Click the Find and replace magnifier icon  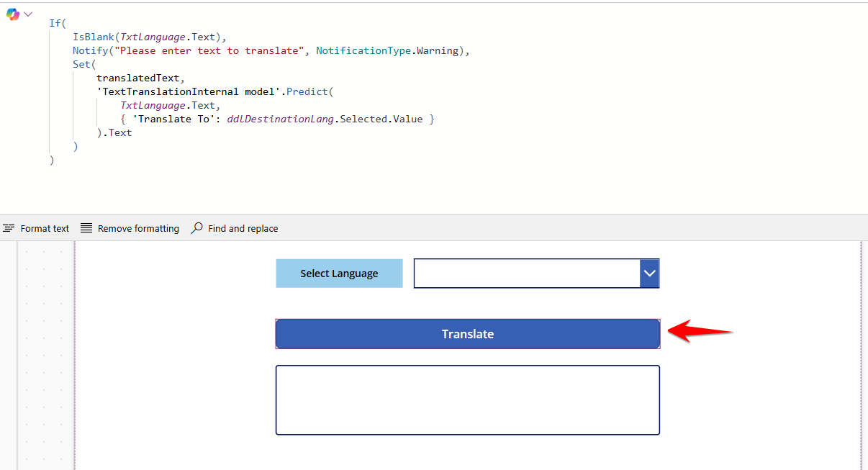(x=196, y=228)
